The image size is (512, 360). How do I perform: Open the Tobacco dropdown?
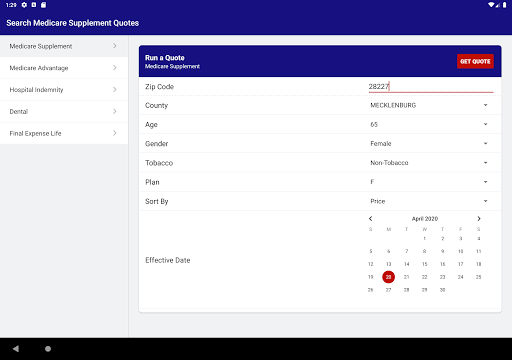pyautogui.click(x=428, y=163)
